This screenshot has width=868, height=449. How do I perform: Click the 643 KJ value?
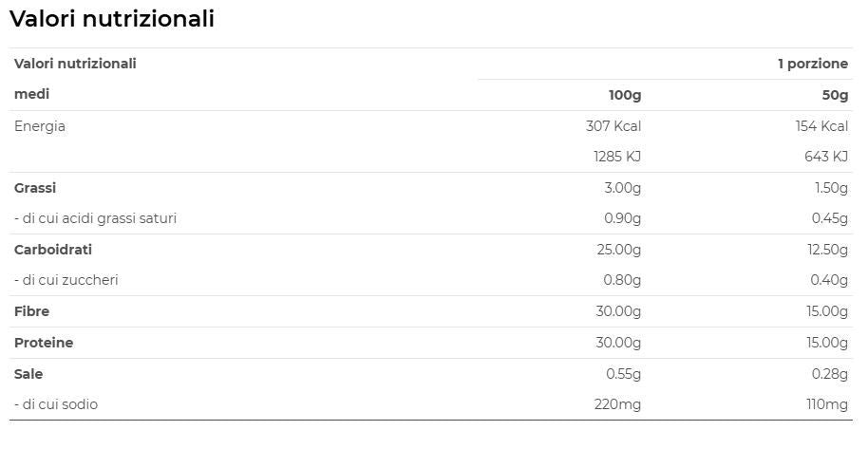(x=825, y=157)
